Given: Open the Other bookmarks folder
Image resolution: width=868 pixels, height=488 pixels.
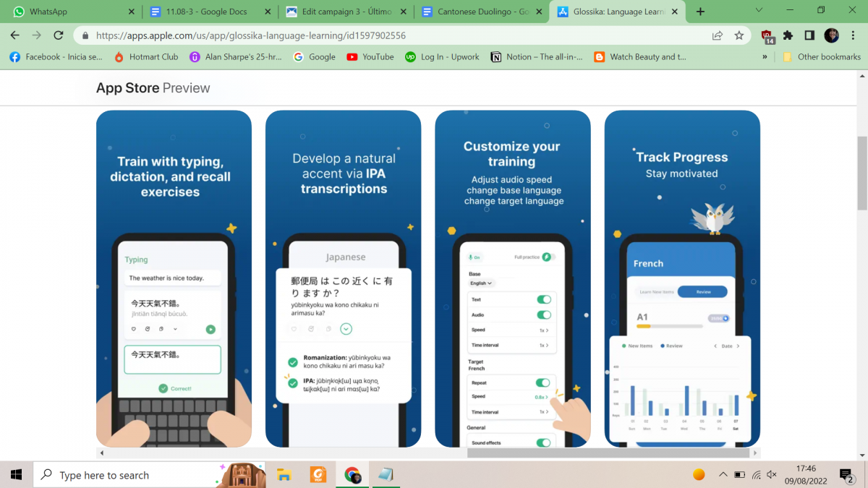Looking at the screenshot, I should point(821,56).
